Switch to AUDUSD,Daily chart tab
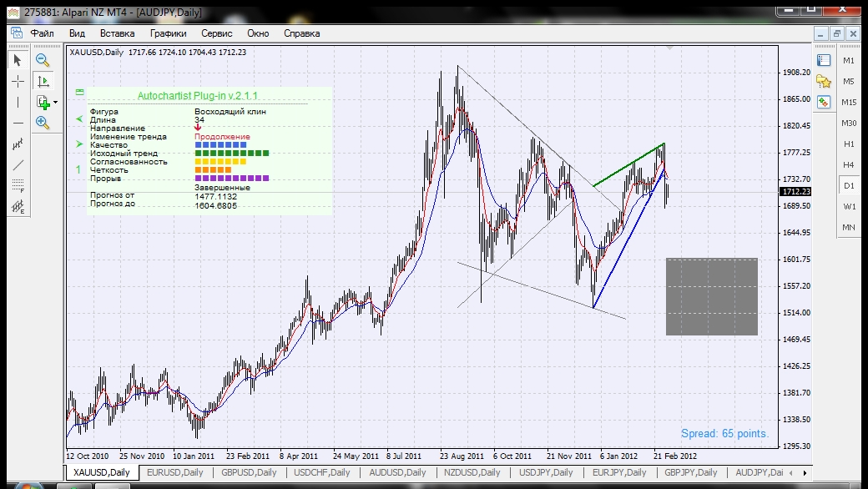868x489 pixels. pyautogui.click(x=397, y=472)
